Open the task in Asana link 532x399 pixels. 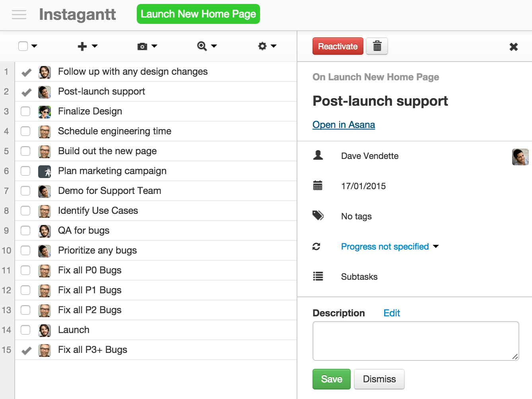(x=344, y=125)
